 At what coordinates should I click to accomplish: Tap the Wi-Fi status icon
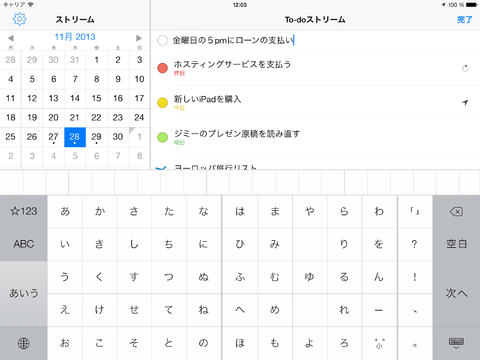click(x=31, y=5)
